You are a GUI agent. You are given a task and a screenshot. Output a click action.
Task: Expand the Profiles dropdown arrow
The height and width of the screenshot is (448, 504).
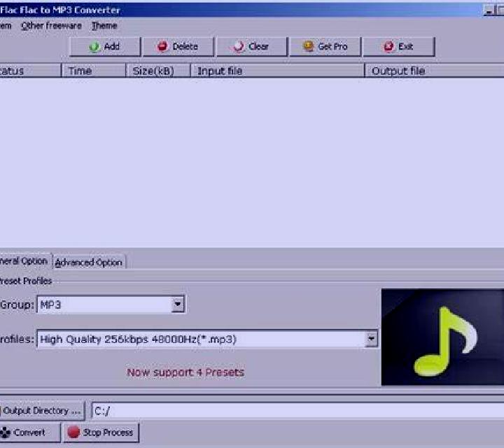(371, 339)
